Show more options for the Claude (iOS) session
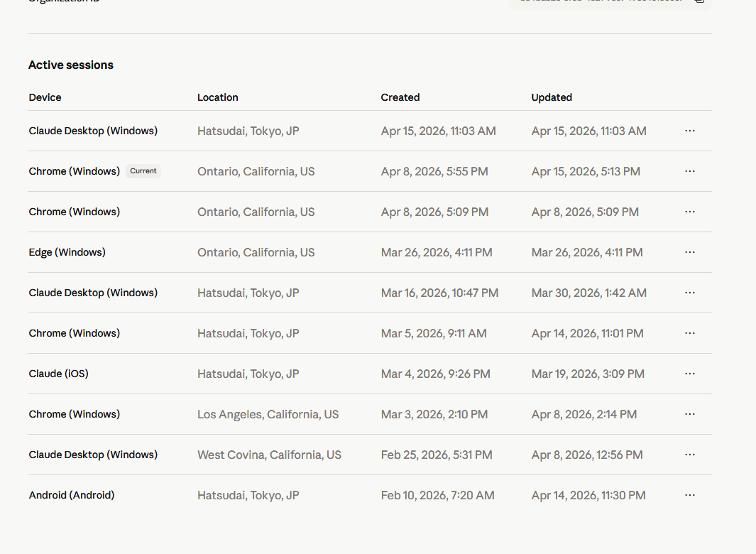The width and height of the screenshot is (756, 554). 690,374
